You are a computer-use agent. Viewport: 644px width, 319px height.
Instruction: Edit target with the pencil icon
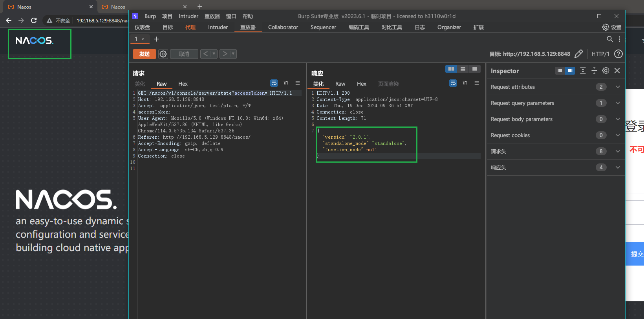pyautogui.click(x=578, y=54)
